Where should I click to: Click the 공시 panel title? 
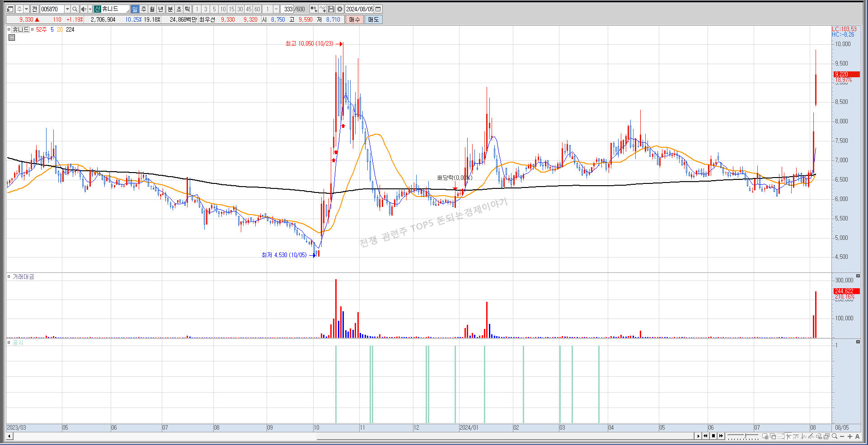[17, 343]
